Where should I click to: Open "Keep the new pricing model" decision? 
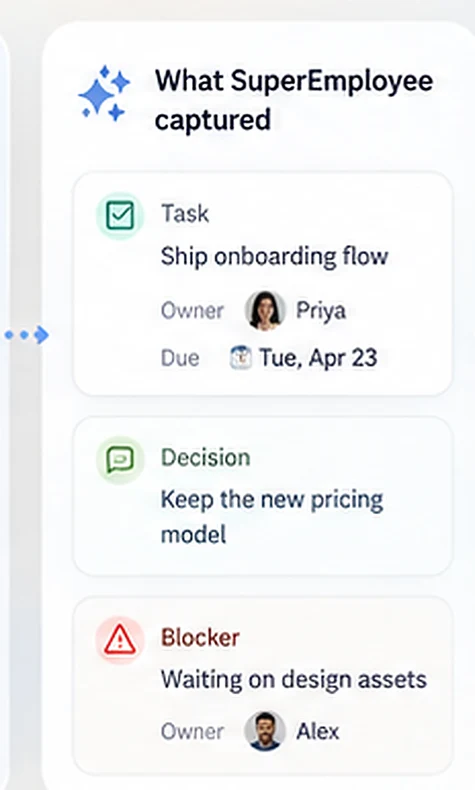coord(272,517)
